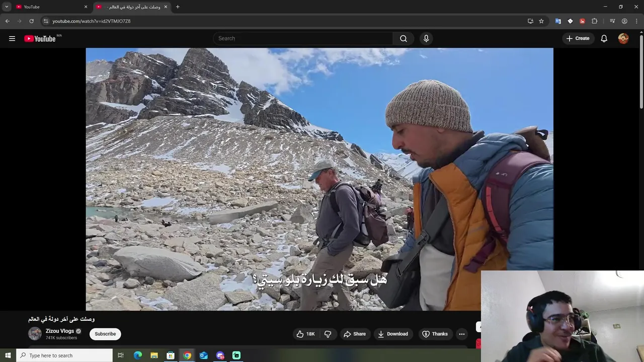Launch Microsoft Edge from the taskbar
Screen dimensions: 644x362
[x=138, y=355]
